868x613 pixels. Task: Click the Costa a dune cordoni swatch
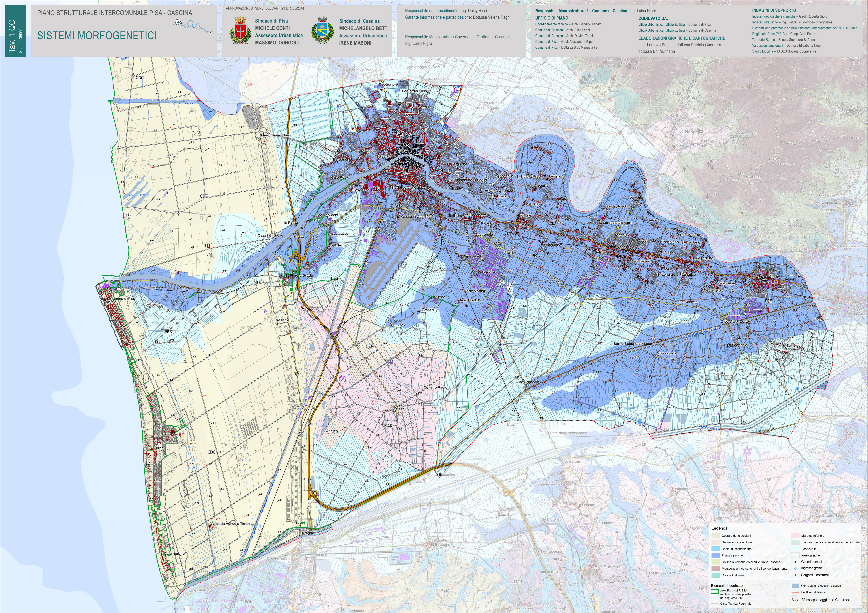point(716,536)
